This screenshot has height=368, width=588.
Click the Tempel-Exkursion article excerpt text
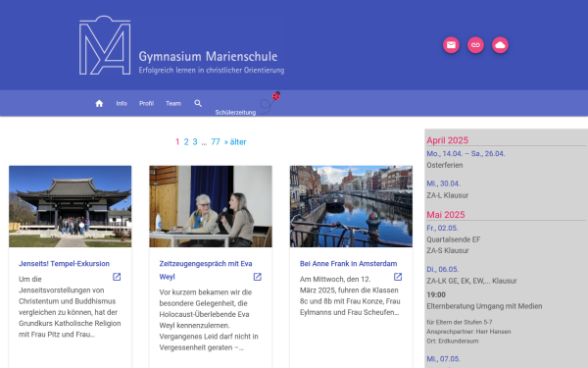click(70, 307)
